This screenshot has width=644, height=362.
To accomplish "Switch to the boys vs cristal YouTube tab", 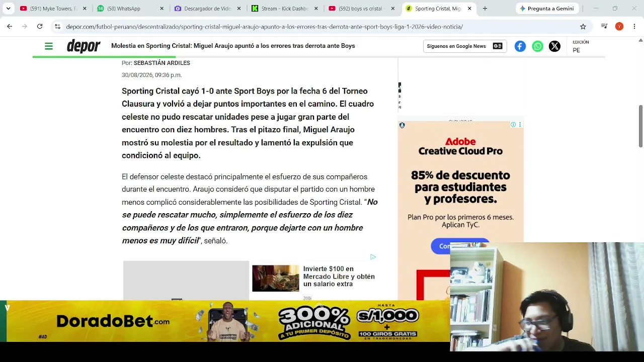I will [x=361, y=9].
